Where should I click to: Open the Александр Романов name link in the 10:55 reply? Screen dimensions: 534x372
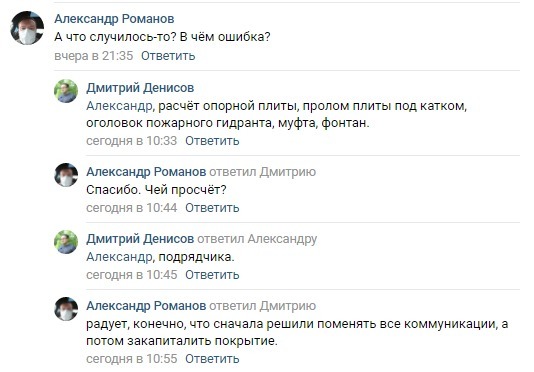click(x=146, y=306)
